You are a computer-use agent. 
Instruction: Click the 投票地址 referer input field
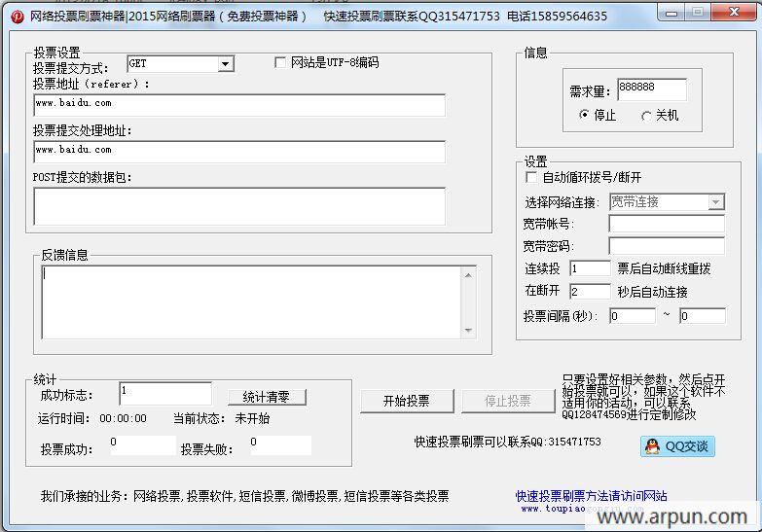coord(239,104)
